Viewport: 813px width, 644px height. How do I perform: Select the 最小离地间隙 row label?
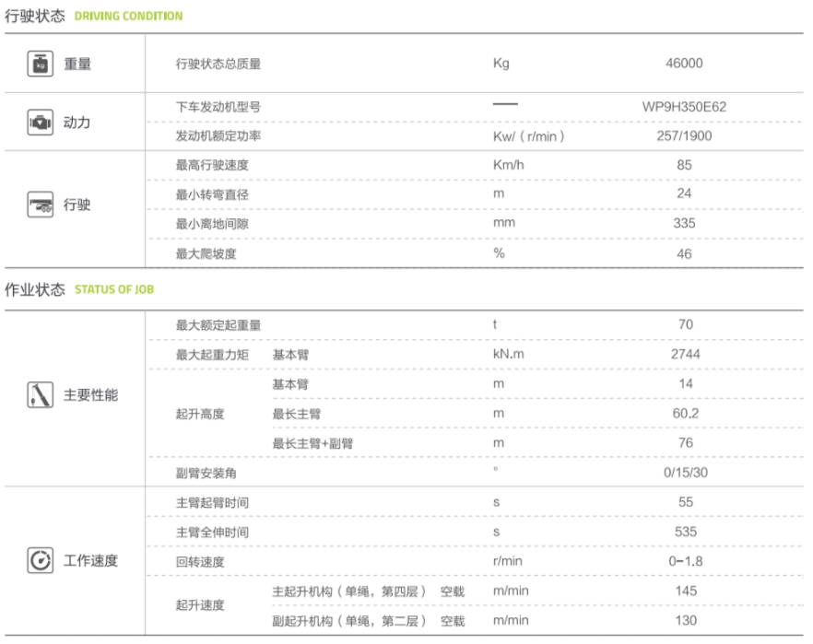pos(212,224)
